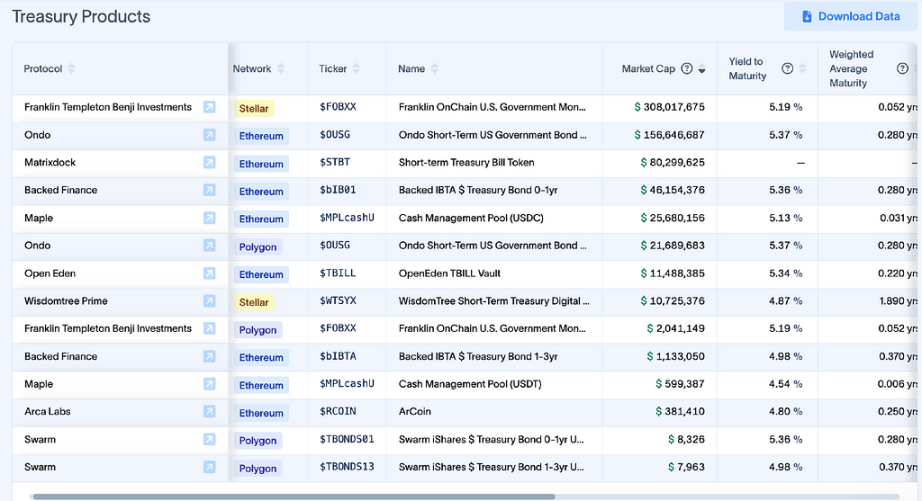The height and width of the screenshot is (501, 922).
Task: Select ticker $STBT
Action: (x=335, y=162)
